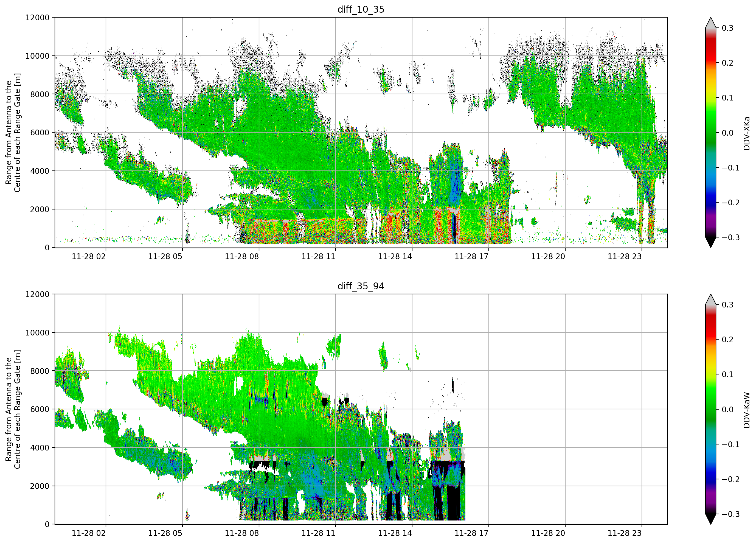Screen dimensions: 756x543
Task: Click the 0.3 tick on DDV-XKa colorbar
Action: click(x=728, y=28)
